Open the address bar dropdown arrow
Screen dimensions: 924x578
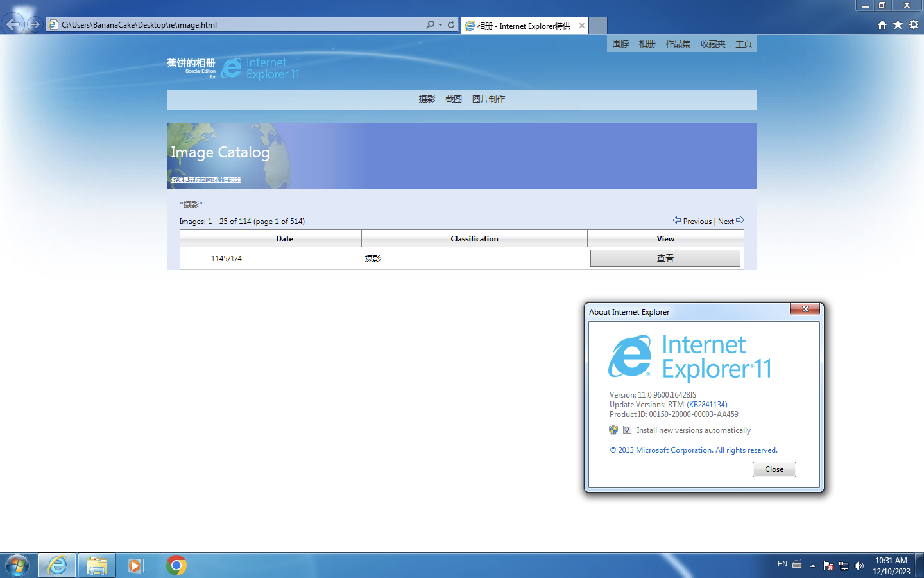[x=441, y=25]
